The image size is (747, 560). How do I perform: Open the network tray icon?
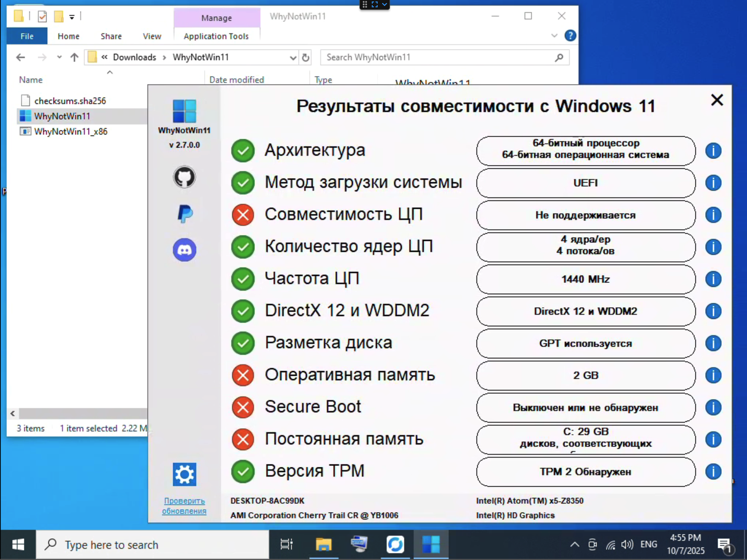pyautogui.click(x=611, y=545)
